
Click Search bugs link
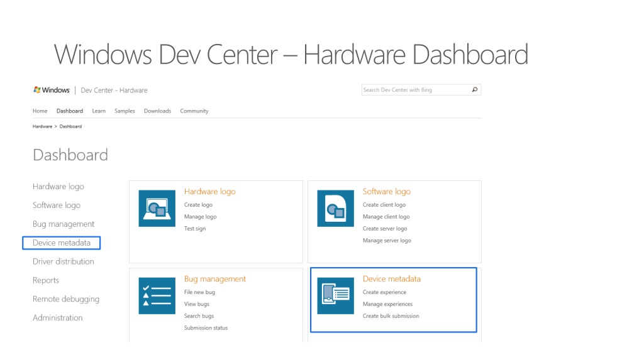[x=199, y=315]
